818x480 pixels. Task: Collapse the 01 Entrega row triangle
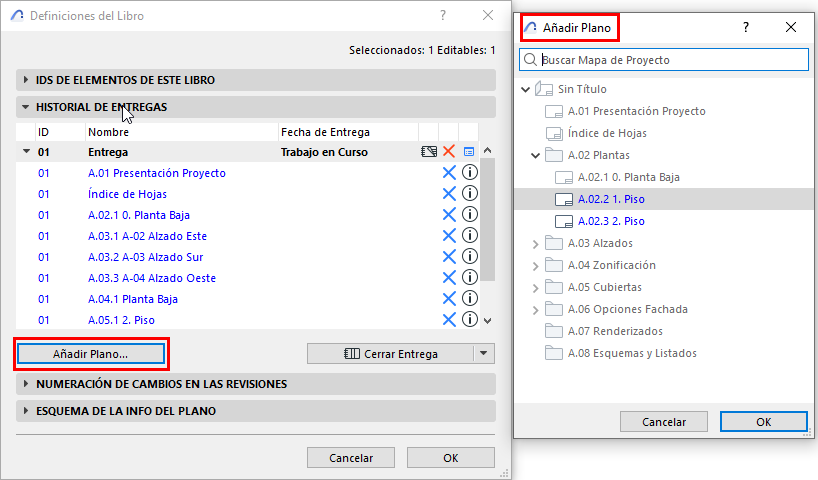pyautogui.click(x=25, y=152)
